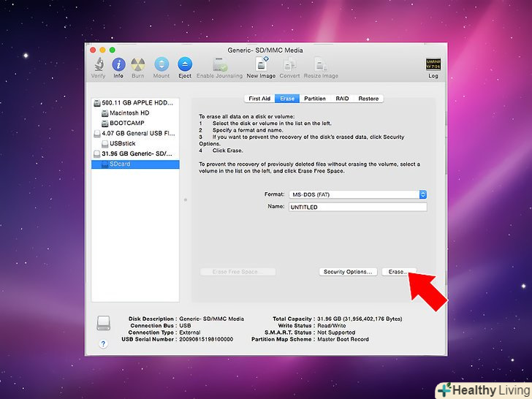Click the Connection Type value External

pos(190,332)
